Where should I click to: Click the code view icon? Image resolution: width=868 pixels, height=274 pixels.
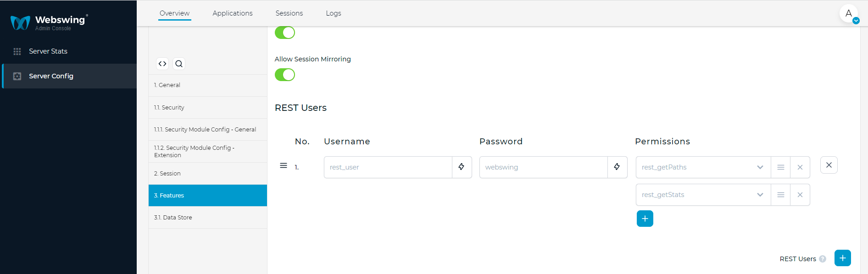162,64
